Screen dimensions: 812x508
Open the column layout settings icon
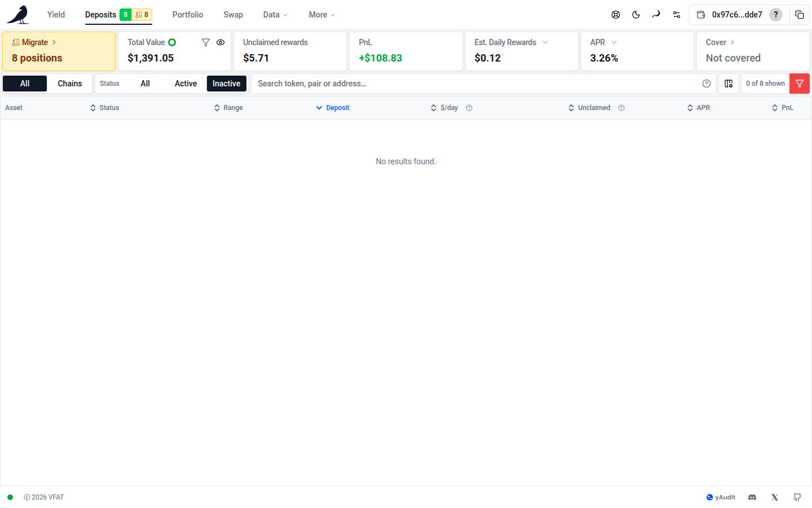(729, 84)
